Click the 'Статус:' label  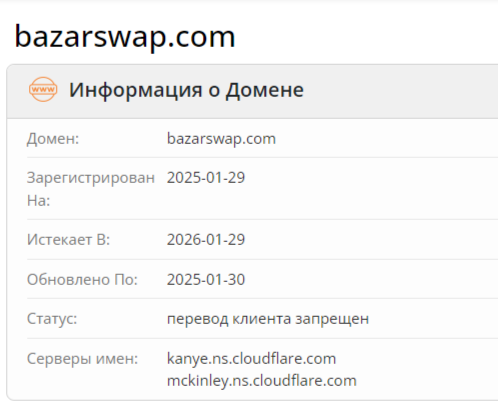coord(52,319)
